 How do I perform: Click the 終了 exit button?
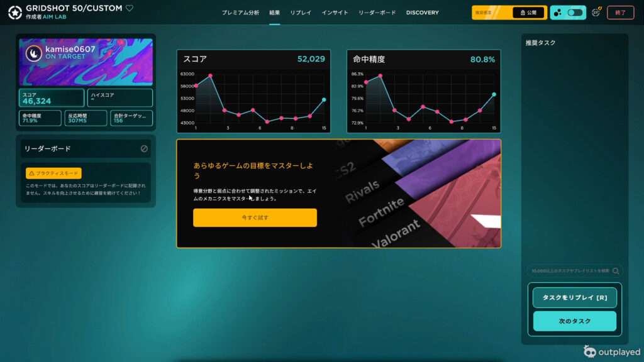[x=620, y=13]
